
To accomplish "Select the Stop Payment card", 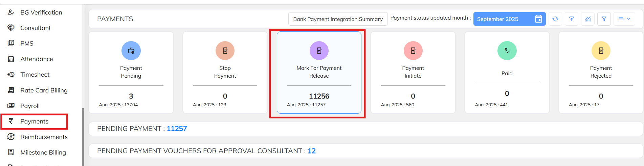I will [x=225, y=72].
